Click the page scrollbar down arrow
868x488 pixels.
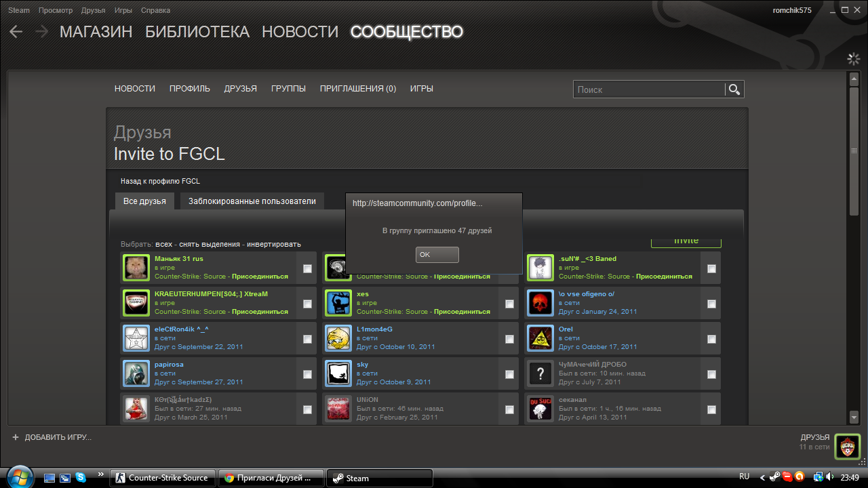click(854, 418)
